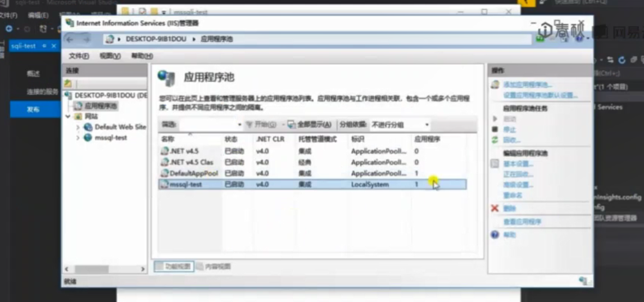Click 查看应用程序 in actions pane

[x=523, y=222]
